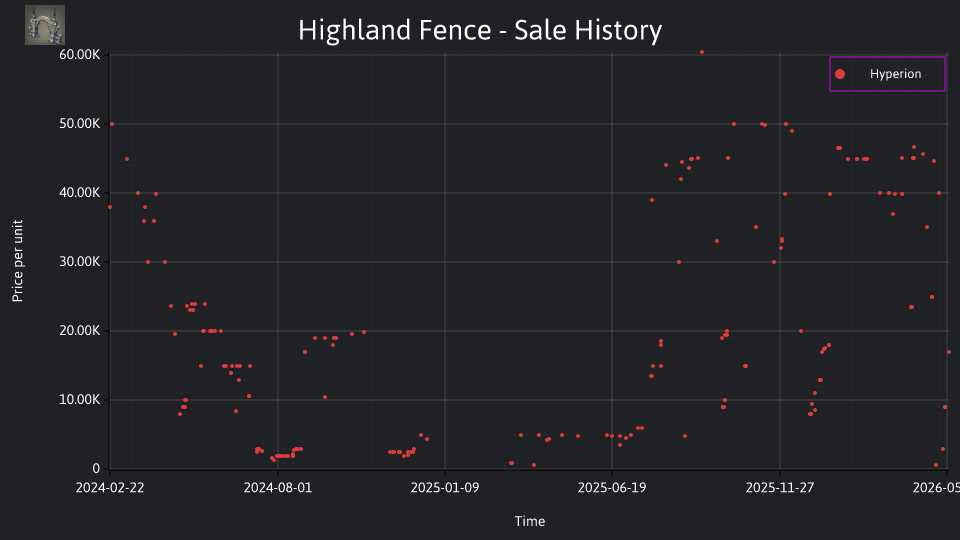
Task: Click the Time axis title
Action: [530, 521]
